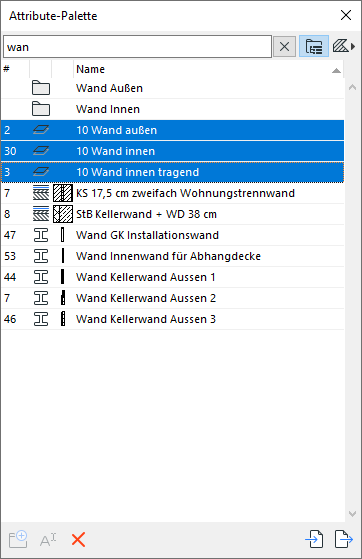Sort by the Name column header
Viewport: 362px width, 559px height.
click(x=208, y=69)
